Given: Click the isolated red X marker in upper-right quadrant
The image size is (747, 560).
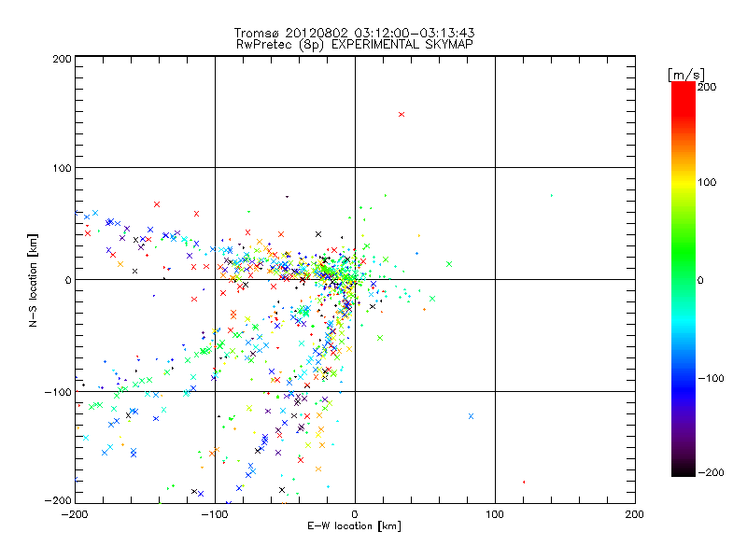Looking at the screenshot, I should (x=402, y=114).
